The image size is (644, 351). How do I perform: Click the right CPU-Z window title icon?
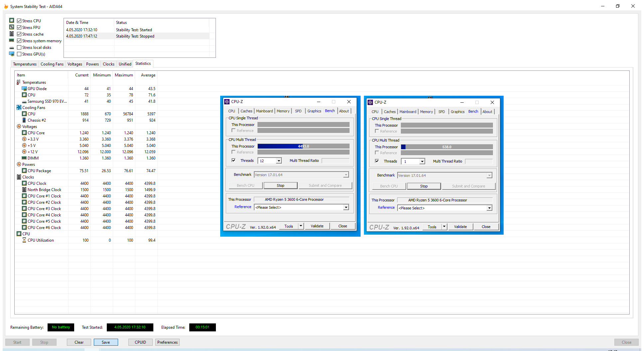(x=370, y=102)
